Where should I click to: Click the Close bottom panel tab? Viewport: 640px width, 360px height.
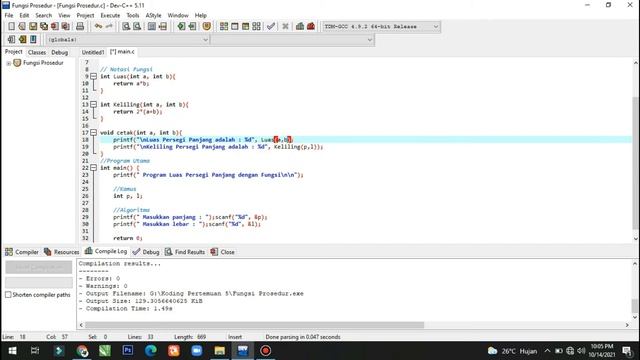[222, 252]
